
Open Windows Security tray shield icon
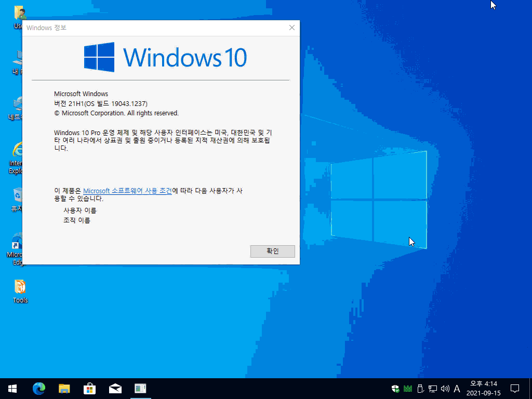click(395, 389)
